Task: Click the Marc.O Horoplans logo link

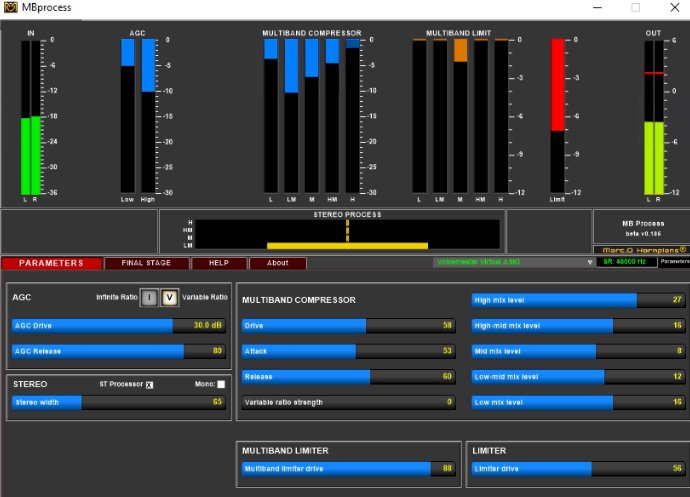Action: click(641, 249)
